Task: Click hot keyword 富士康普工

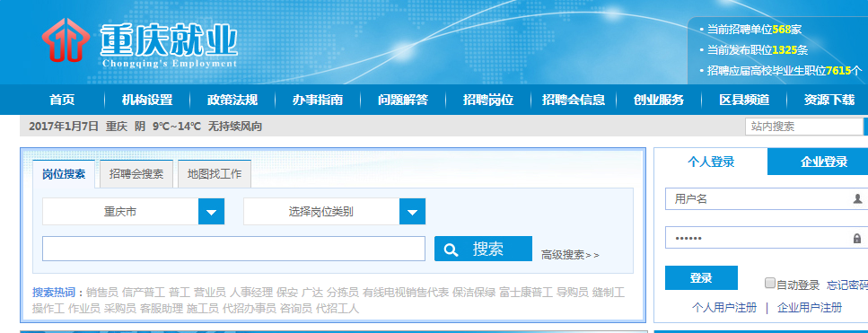Action: 526,293
